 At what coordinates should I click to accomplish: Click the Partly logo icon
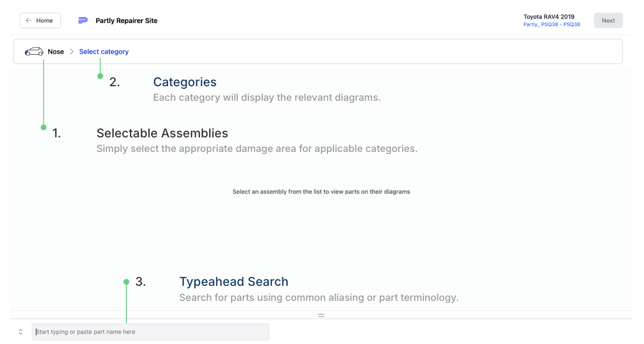pyautogui.click(x=83, y=21)
